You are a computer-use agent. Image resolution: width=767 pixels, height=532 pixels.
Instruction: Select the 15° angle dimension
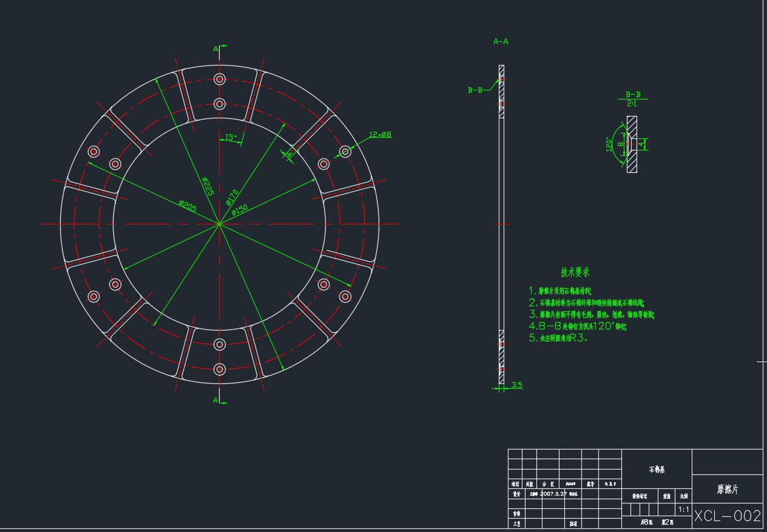click(231, 137)
